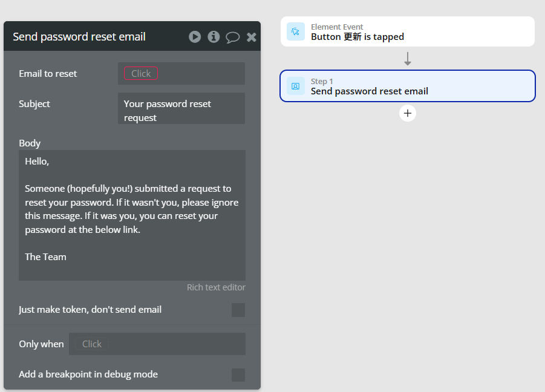Add a new step with plus button
This screenshot has width=545, height=392.
[x=408, y=113]
